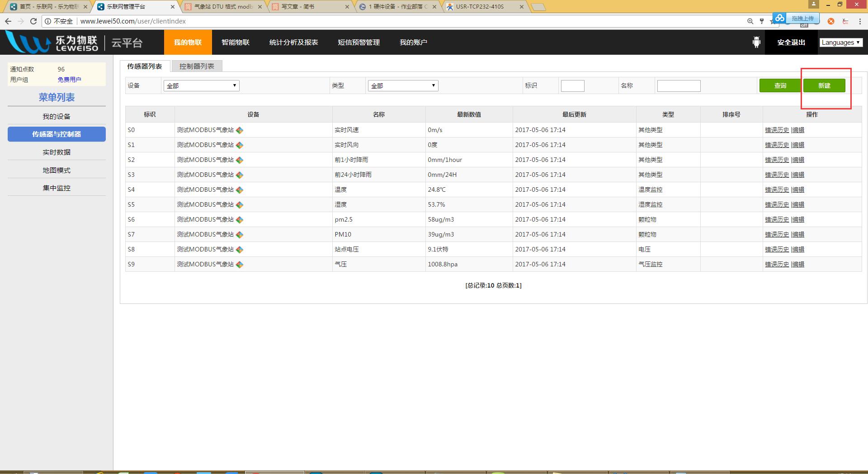
Task: Focus the 标识 input field
Action: point(573,86)
